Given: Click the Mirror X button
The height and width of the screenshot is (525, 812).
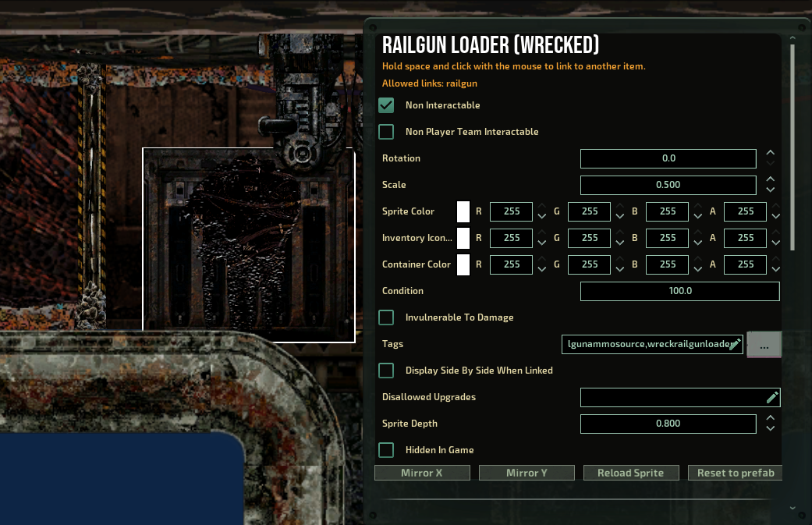Looking at the screenshot, I should (422, 472).
